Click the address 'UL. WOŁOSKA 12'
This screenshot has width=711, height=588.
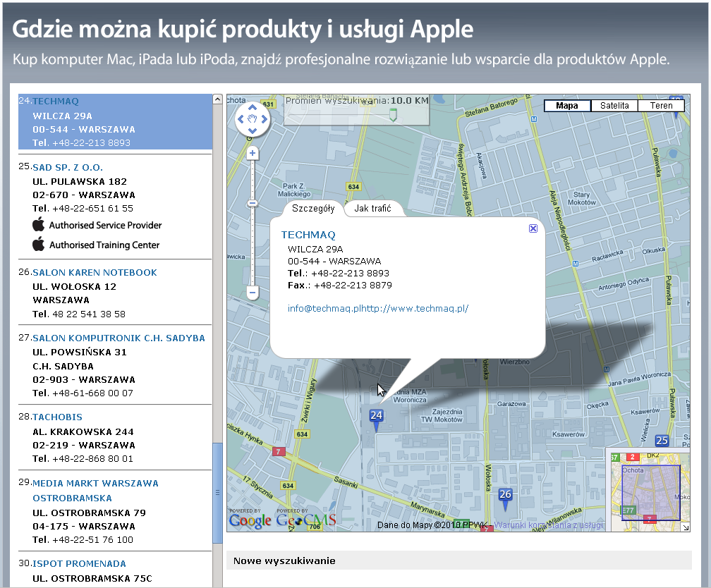tap(74, 287)
